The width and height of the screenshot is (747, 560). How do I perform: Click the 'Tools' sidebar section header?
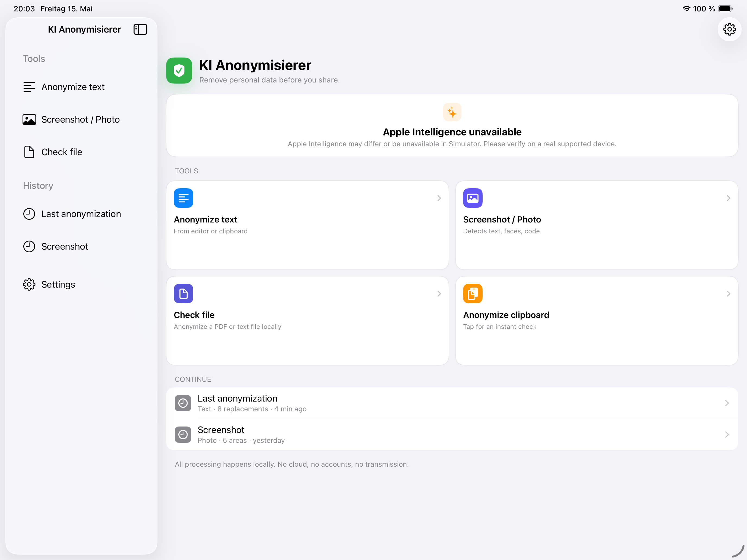(34, 59)
